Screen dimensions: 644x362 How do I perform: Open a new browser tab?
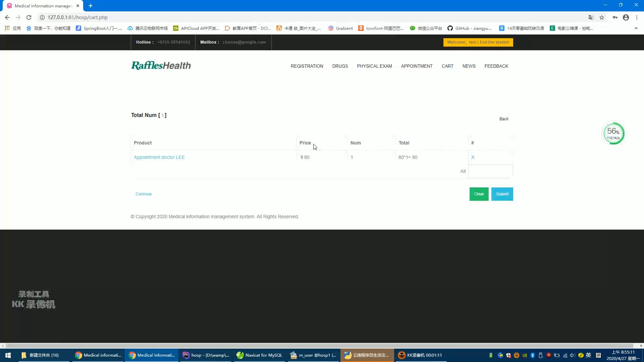click(91, 6)
